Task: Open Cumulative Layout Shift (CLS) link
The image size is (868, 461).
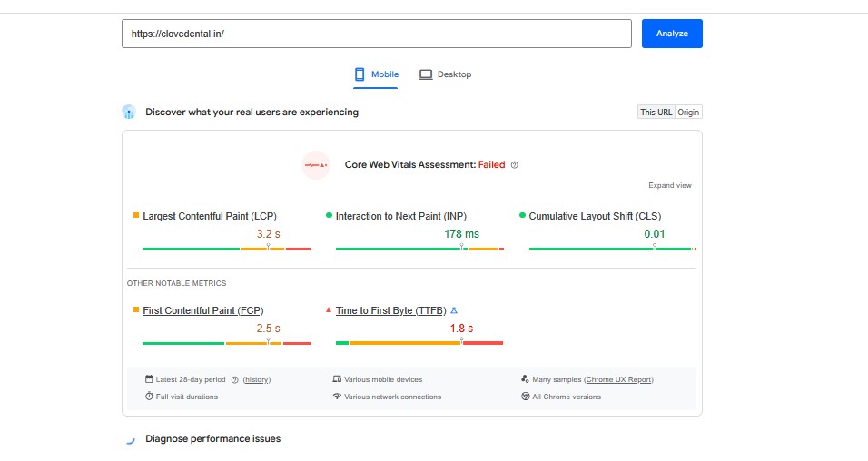Action: point(595,216)
